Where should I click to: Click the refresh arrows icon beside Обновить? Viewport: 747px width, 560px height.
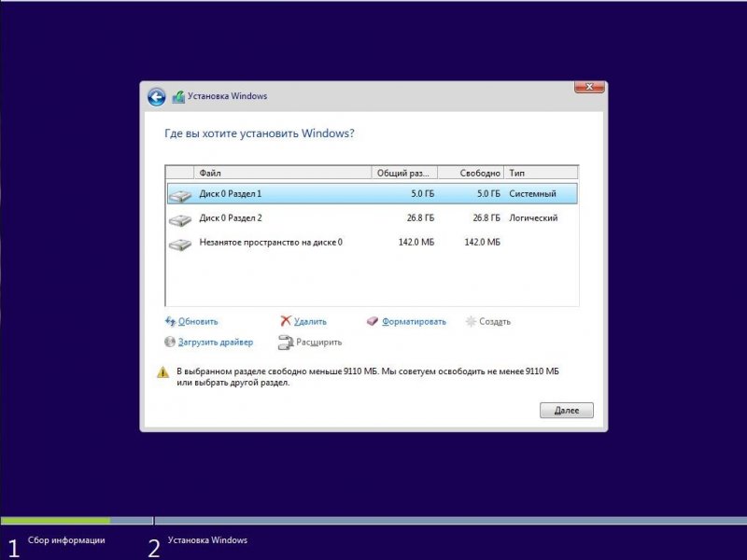coord(170,321)
